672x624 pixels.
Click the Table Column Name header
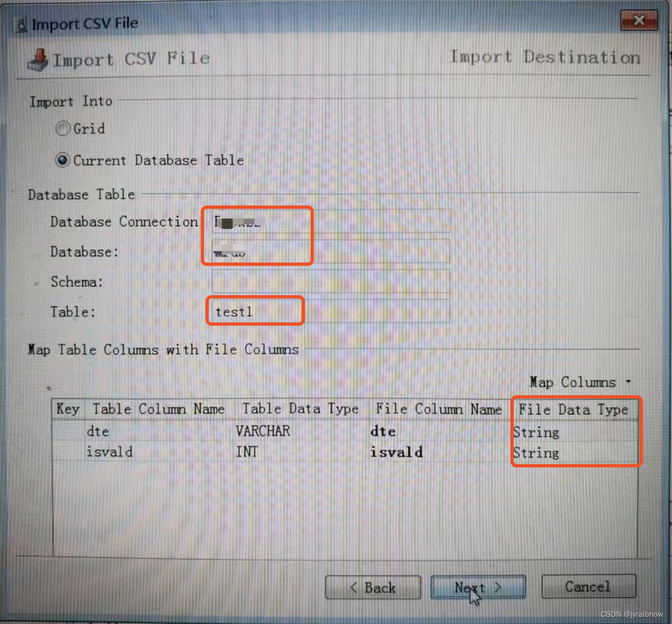159,409
